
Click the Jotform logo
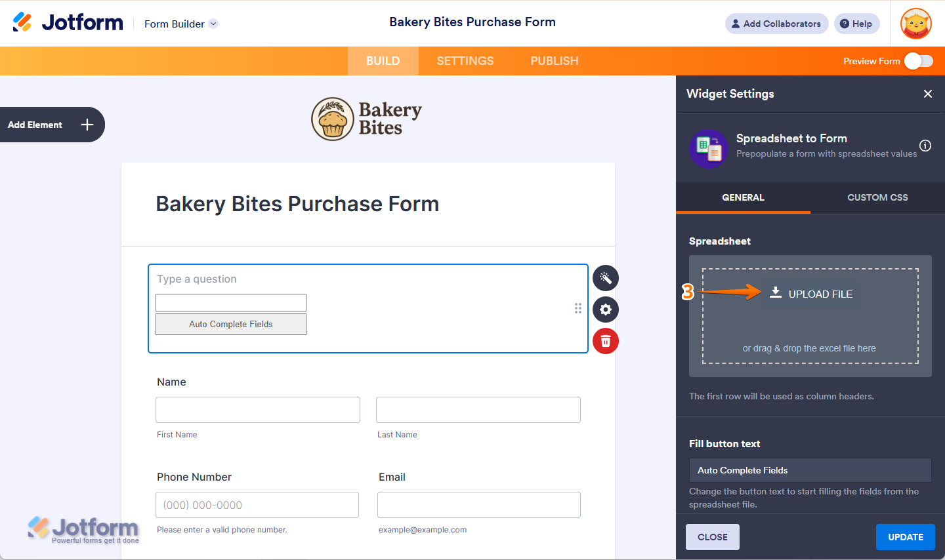click(x=68, y=22)
